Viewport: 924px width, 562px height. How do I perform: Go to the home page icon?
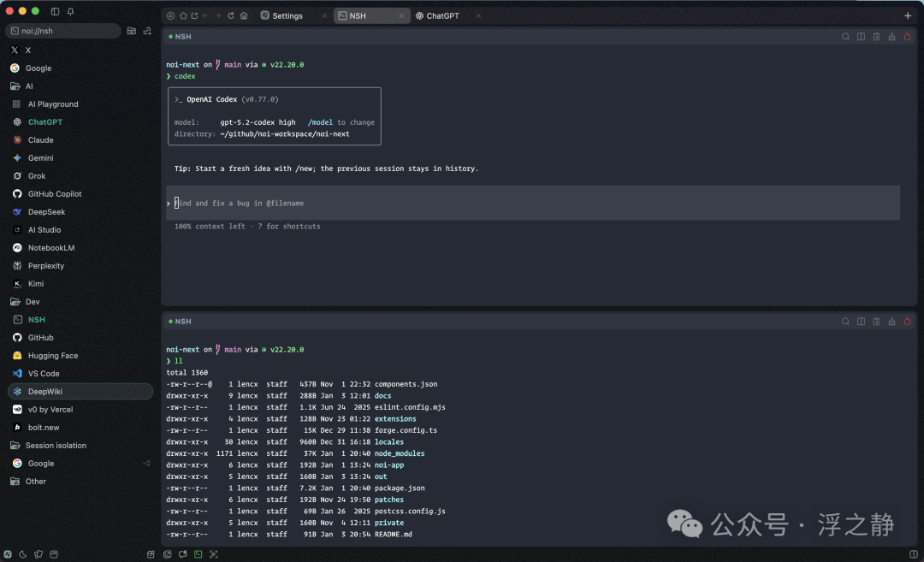click(244, 16)
